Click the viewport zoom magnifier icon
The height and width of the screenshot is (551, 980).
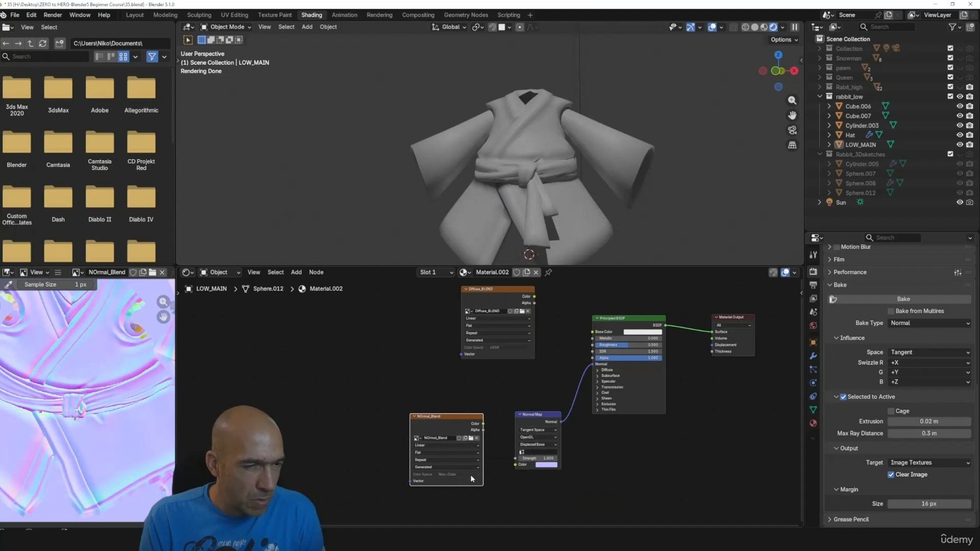tap(792, 101)
